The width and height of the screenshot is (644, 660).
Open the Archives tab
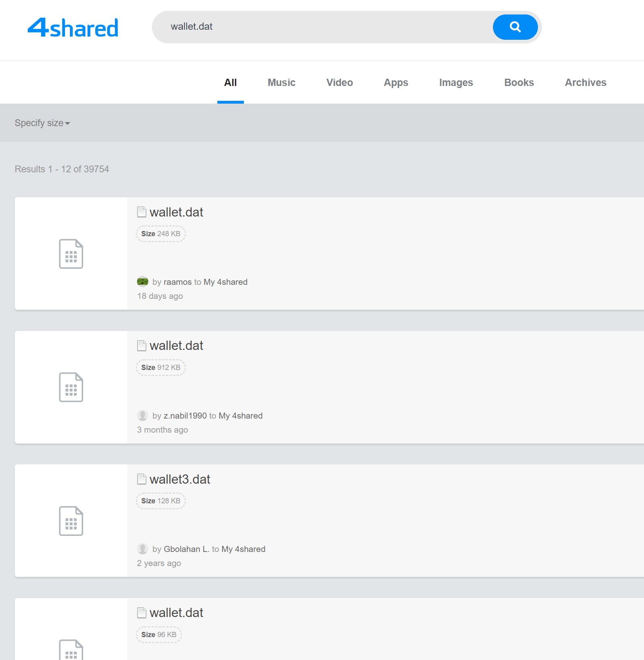[585, 82]
